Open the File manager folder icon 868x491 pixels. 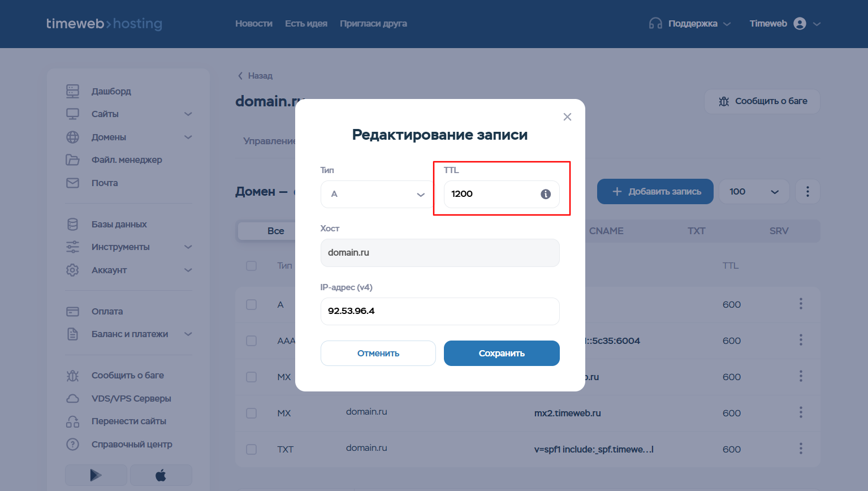point(73,160)
